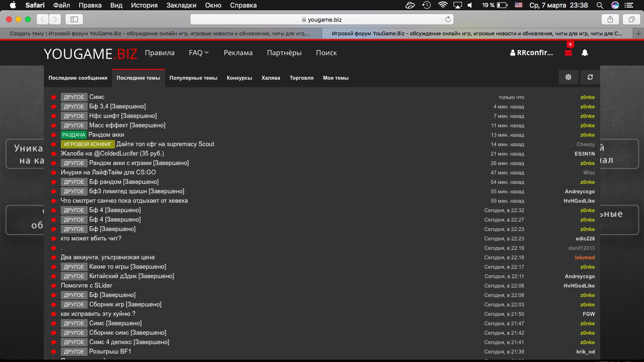This screenshot has width=644, height=362.
Task: Click the "ДРУГОЕ" tag on "Нфс шифт" row
Action: 74,116
